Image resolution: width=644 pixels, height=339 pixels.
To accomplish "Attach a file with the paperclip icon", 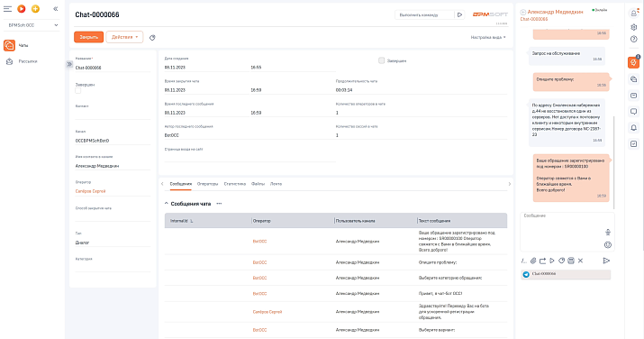I will coord(533,261).
